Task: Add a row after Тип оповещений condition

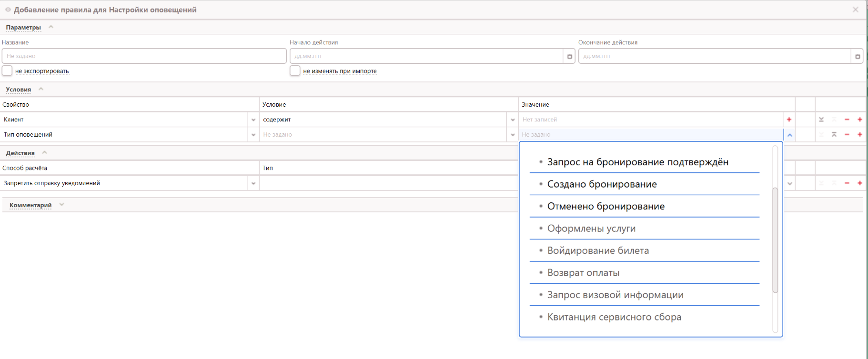Action: [860, 135]
